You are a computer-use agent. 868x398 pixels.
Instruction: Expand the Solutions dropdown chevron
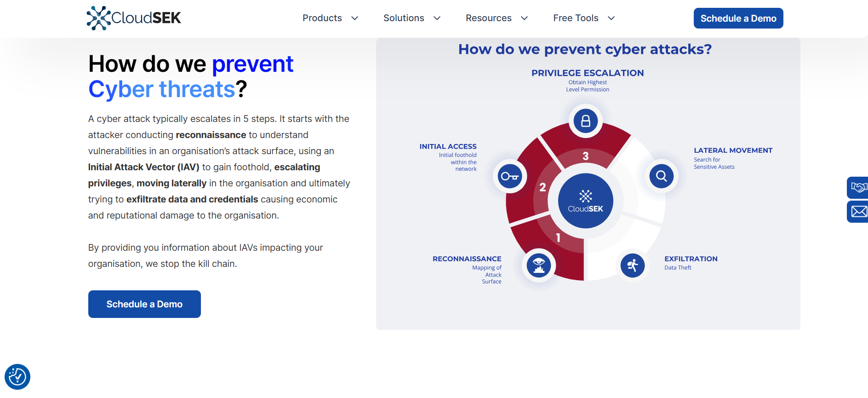437,18
